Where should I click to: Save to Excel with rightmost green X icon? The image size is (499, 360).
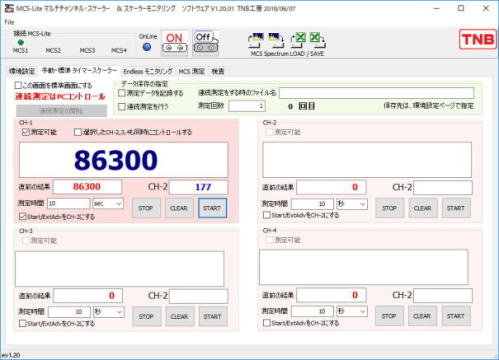click(x=317, y=40)
